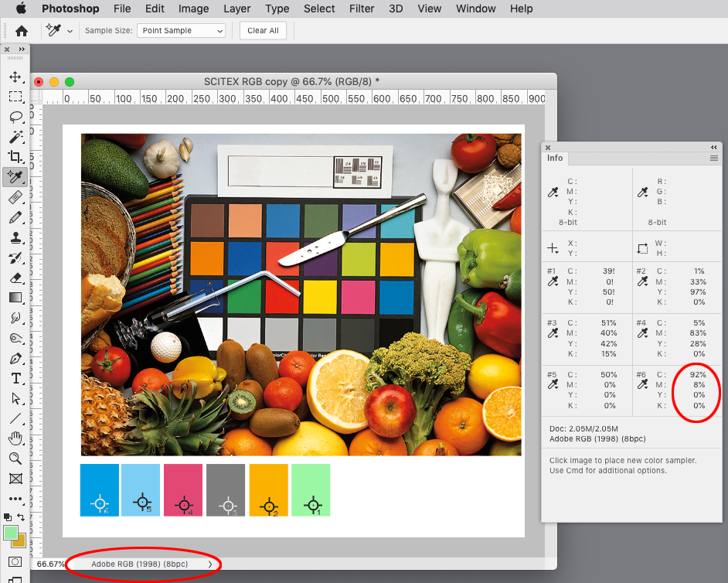The height and width of the screenshot is (583, 728).
Task: Select the Gradient tool
Action: [x=15, y=298]
